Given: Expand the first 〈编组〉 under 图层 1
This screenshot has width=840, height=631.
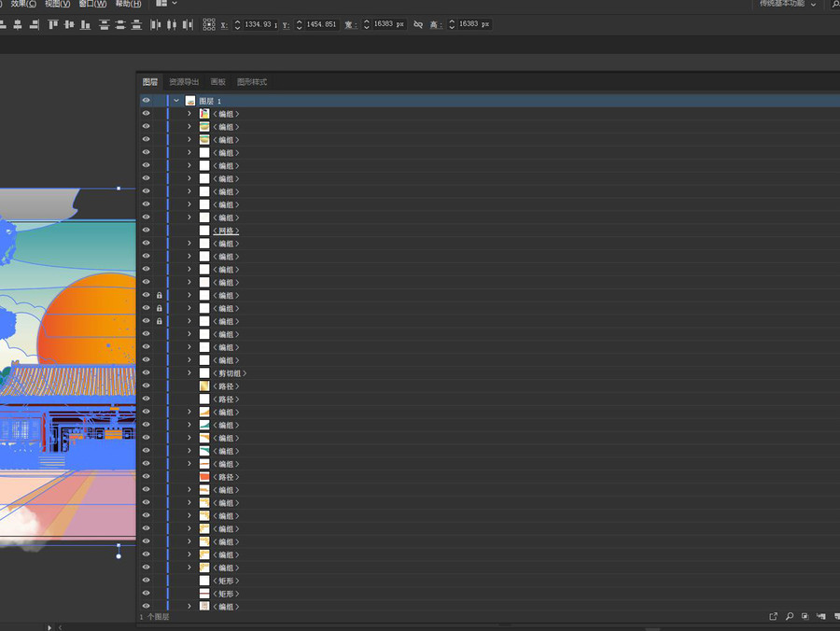Looking at the screenshot, I should click(x=189, y=114).
